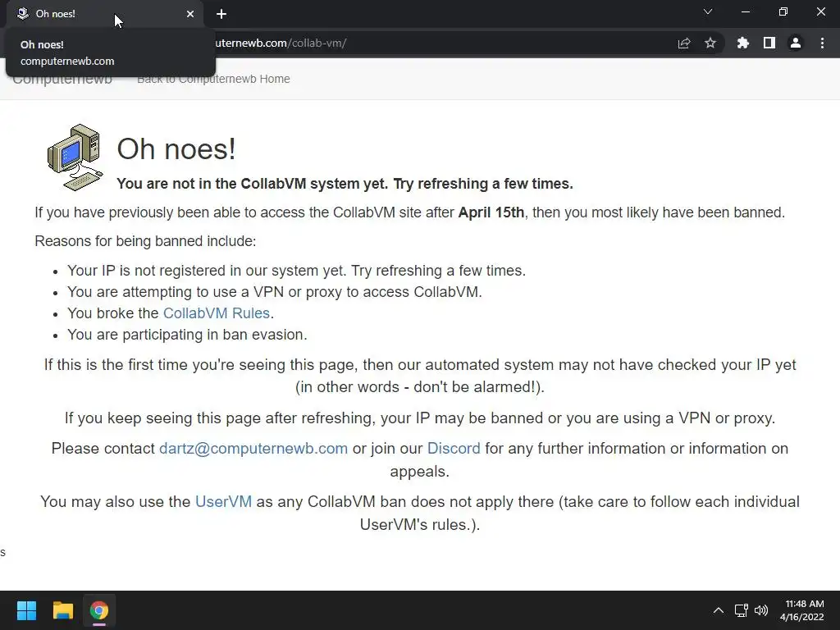The image size is (840, 630).
Task: Restore down the Chrome window
Action: click(x=783, y=11)
